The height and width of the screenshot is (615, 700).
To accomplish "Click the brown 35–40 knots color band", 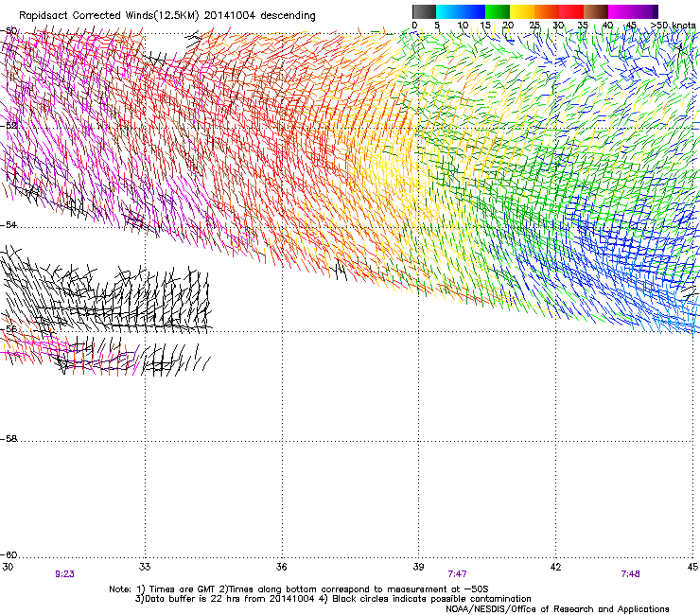I will 596,11.
